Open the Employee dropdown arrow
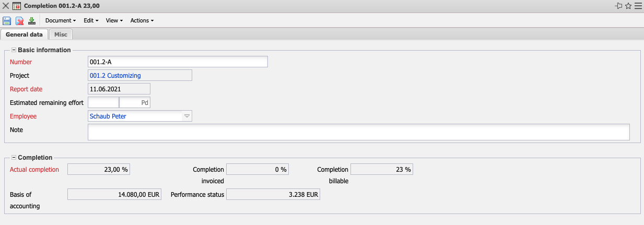The width and height of the screenshot is (644, 225). (x=186, y=116)
